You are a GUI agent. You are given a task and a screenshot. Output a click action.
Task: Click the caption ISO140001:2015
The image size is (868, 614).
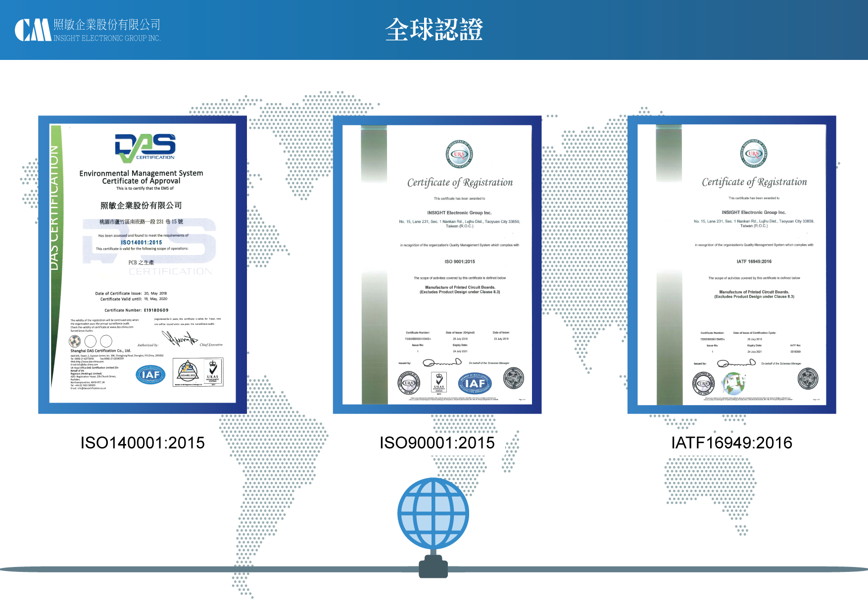(x=143, y=443)
